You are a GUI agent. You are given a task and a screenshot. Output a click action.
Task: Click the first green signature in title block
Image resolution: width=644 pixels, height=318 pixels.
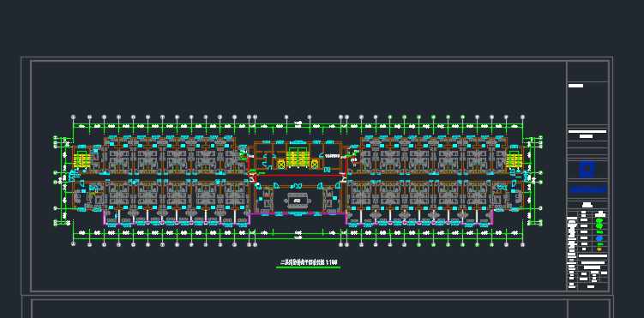pyautogui.click(x=599, y=221)
